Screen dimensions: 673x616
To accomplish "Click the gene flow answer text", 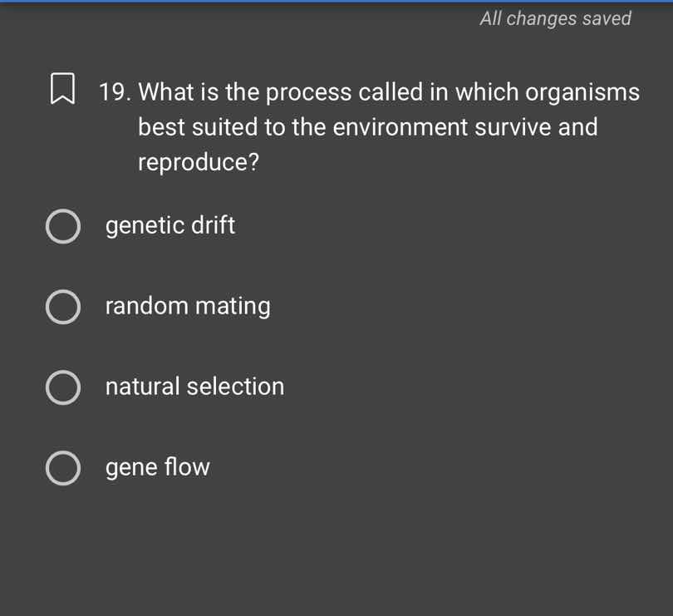I will (157, 468).
